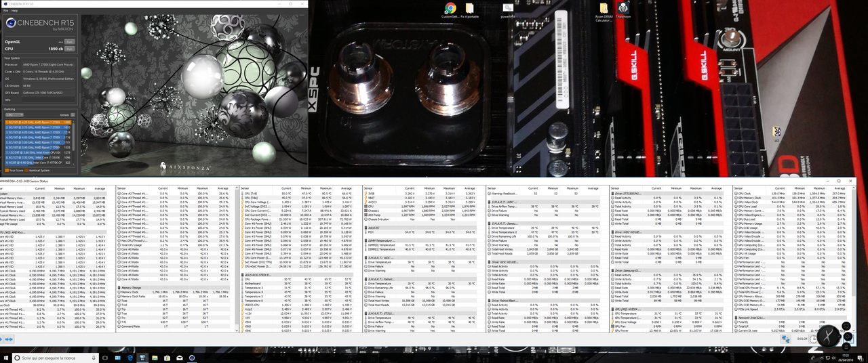Screen dimensions: 868x363
Task: Expand the Ranking CPU dropdown
Action: pos(14,115)
